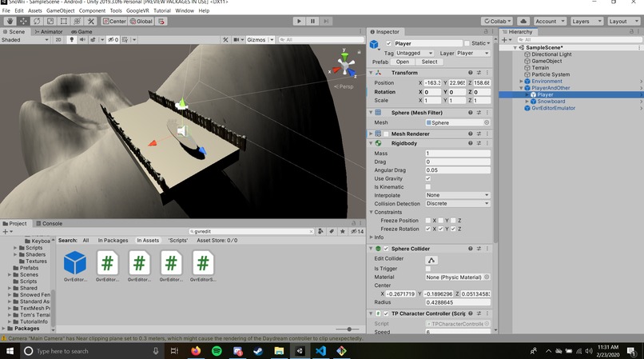Viewport: 644px width, 359px height.
Task: Open Collision Detection dropdown
Action: pyautogui.click(x=458, y=204)
